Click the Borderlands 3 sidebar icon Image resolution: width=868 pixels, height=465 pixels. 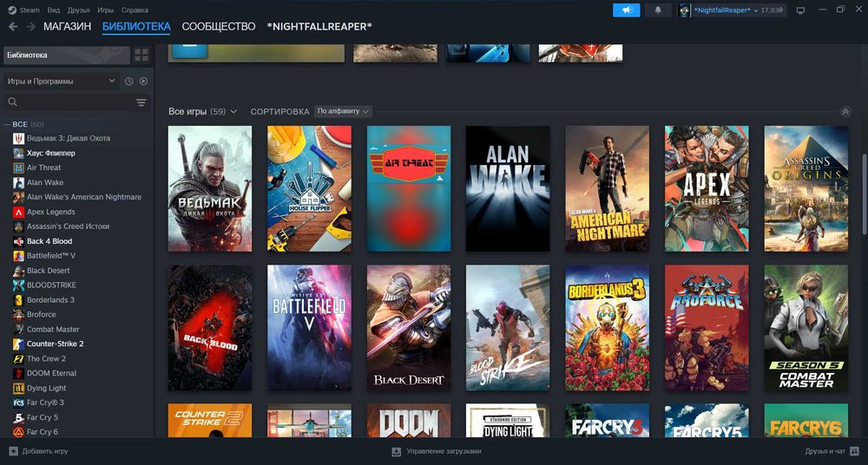click(18, 300)
